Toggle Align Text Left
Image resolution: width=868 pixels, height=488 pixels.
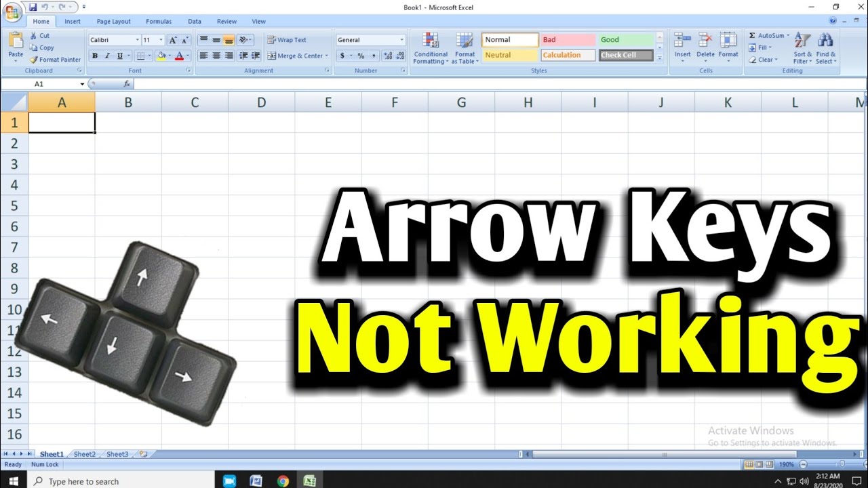pyautogui.click(x=204, y=56)
